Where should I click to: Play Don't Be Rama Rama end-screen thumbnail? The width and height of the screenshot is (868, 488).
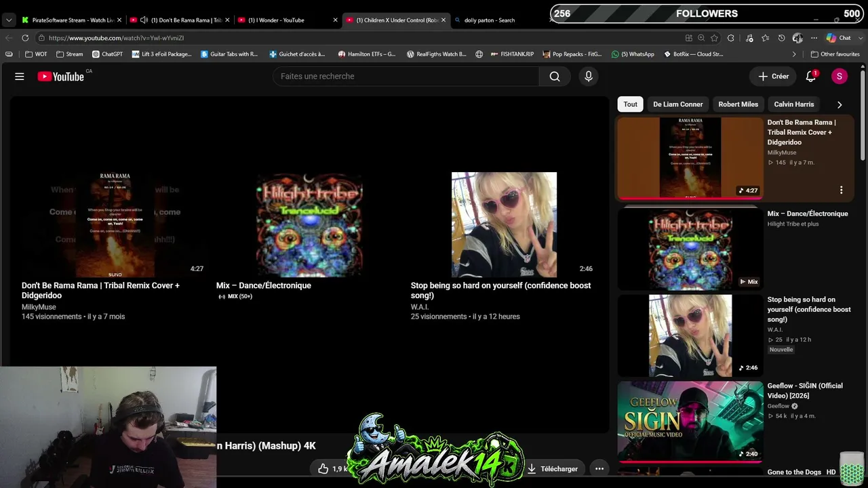115,225
